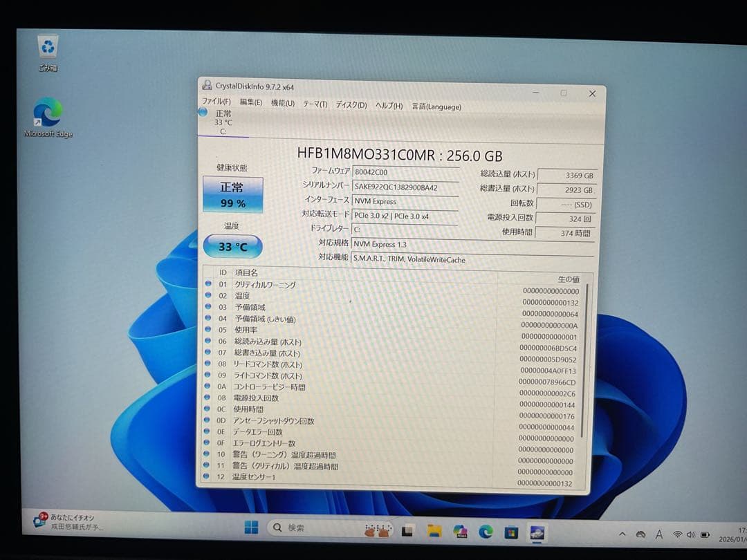Image resolution: width=747 pixels, height=560 pixels.
Task: Click the ごみ箱 recycle bin desktop icon
Action: [48, 53]
